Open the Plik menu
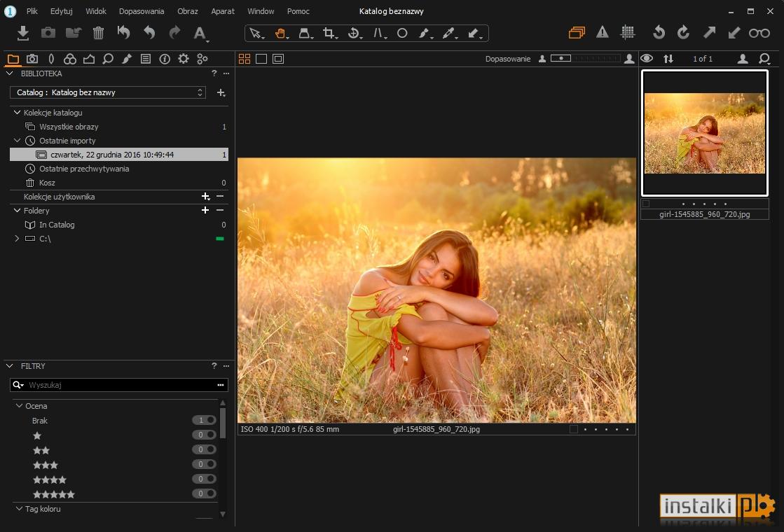Screen dimensions: 784x532 pos(32,11)
